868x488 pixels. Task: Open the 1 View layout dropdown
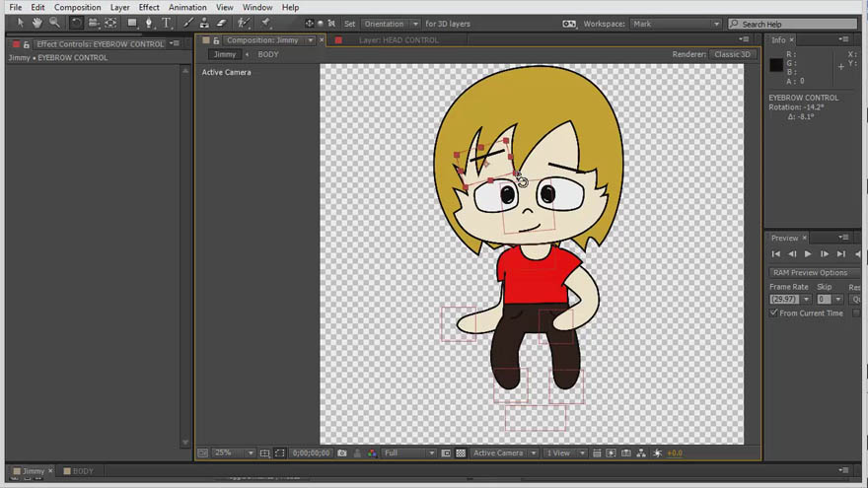tap(564, 453)
